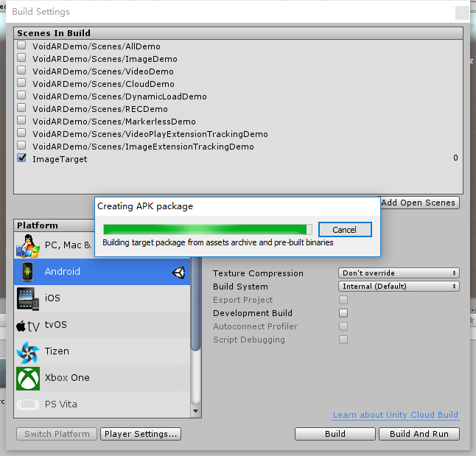The image size is (476, 456).
Task: Uncheck the ImageTarget scene checkbox
Action: point(21,158)
